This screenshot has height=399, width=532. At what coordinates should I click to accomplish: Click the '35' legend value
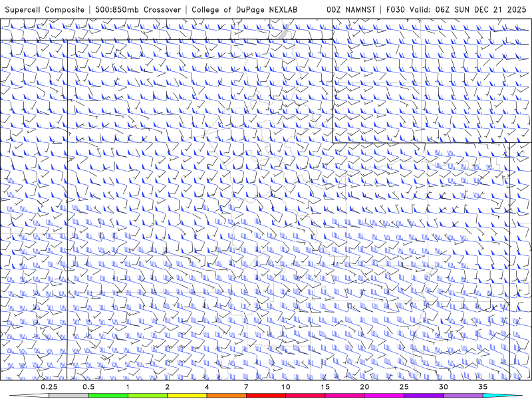coord(483,387)
